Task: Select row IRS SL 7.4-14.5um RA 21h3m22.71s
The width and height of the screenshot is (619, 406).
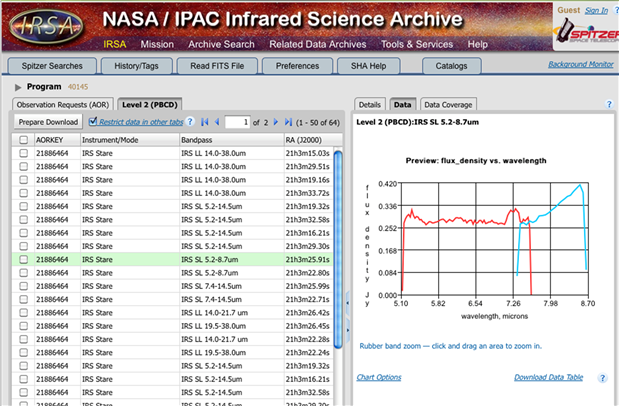Action: [173, 299]
